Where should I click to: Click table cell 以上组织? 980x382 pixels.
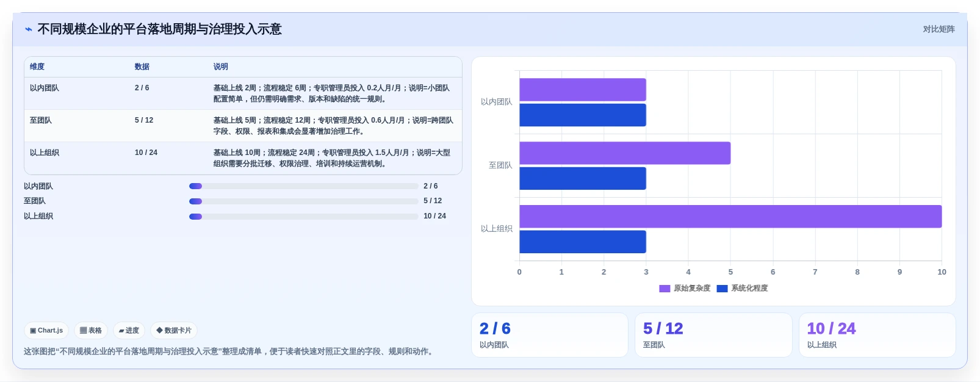click(45, 153)
